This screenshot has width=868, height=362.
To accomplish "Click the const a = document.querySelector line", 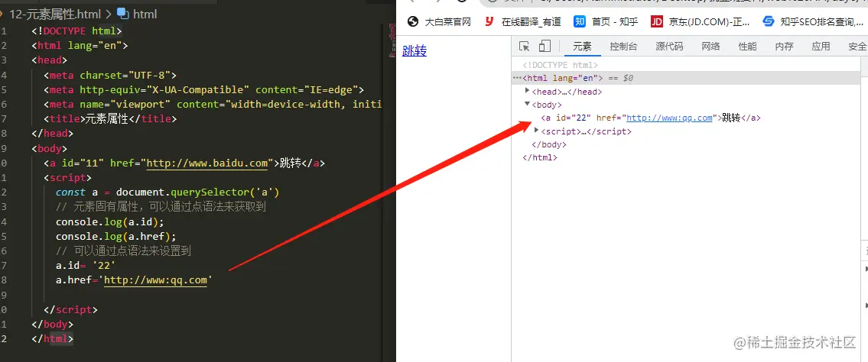I will coord(167,192).
